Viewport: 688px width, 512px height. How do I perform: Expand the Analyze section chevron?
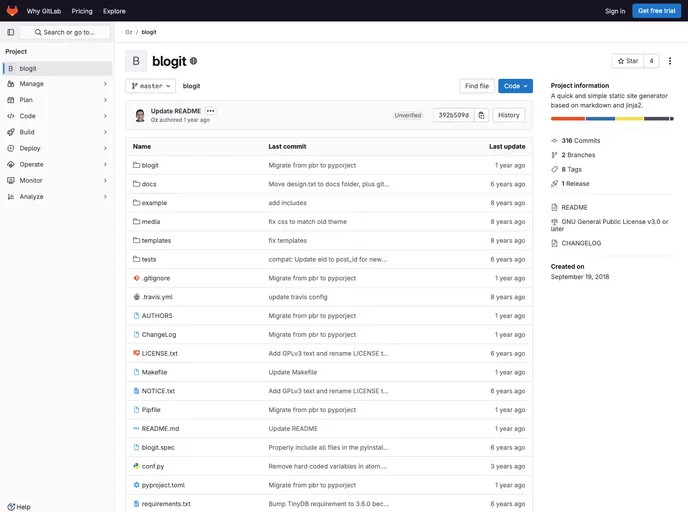105,197
